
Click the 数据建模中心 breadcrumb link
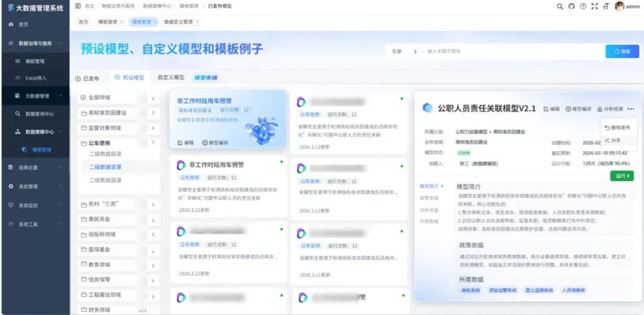coord(157,6)
